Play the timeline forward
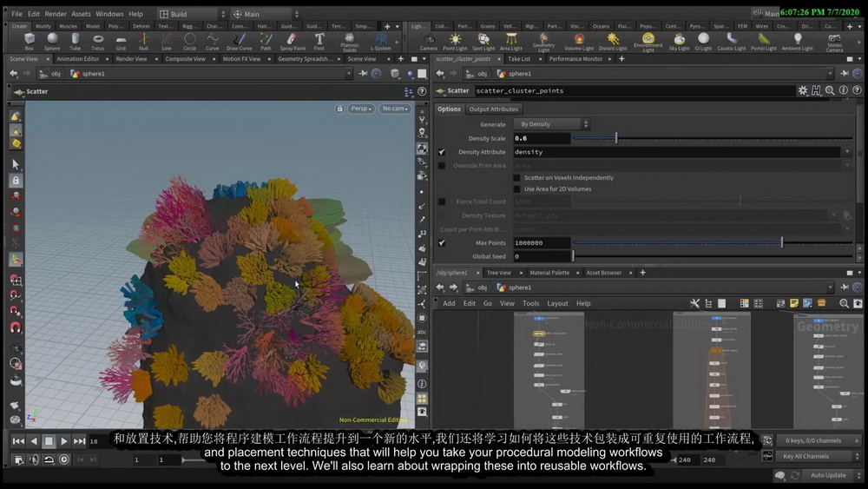The height and width of the screenshot is (489, 868). pyautogui.click(x=64, y=441)
